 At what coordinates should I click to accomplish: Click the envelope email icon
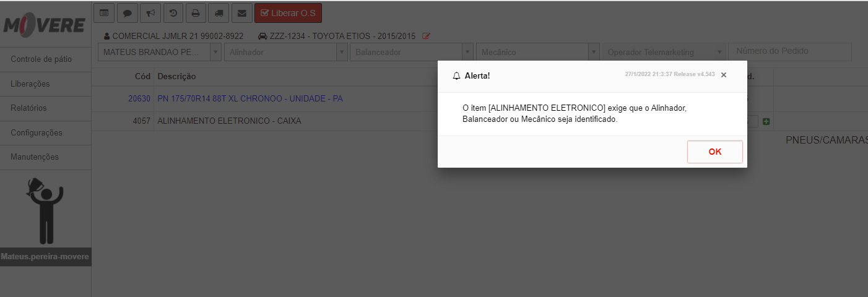pyautogui.click(x=241, y=12)
